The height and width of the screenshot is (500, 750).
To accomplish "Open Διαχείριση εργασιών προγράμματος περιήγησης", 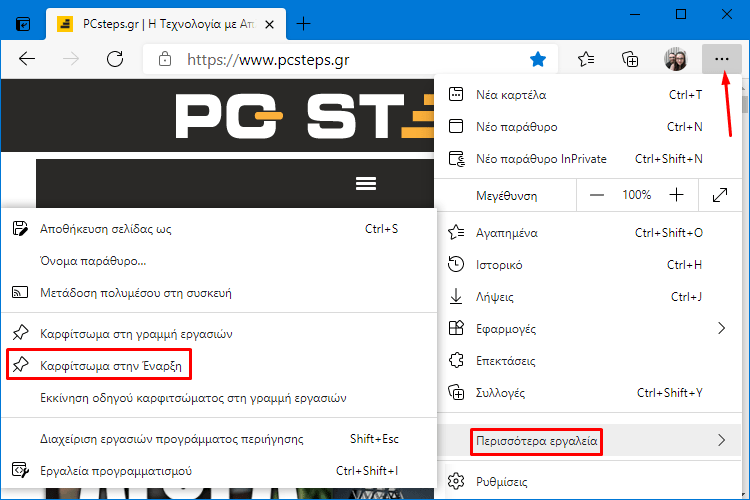I will click(x=219, y=439).
